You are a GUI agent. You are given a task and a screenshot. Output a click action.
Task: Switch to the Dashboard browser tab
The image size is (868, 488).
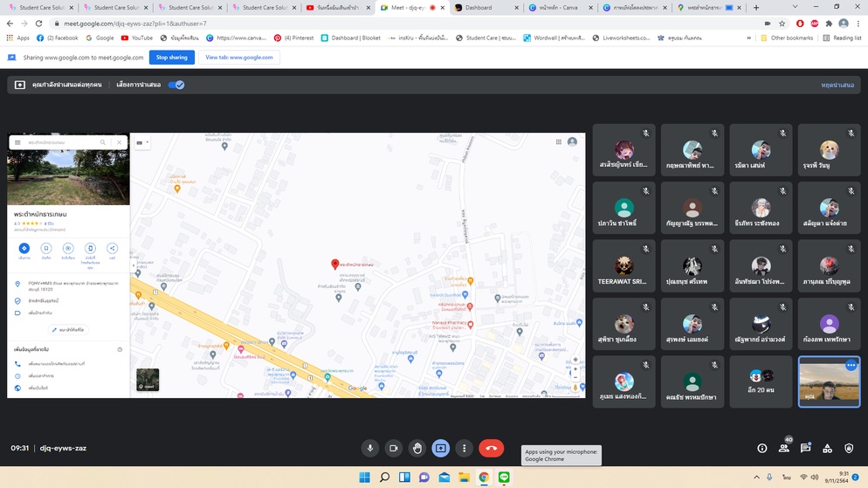tap(486, 8)
